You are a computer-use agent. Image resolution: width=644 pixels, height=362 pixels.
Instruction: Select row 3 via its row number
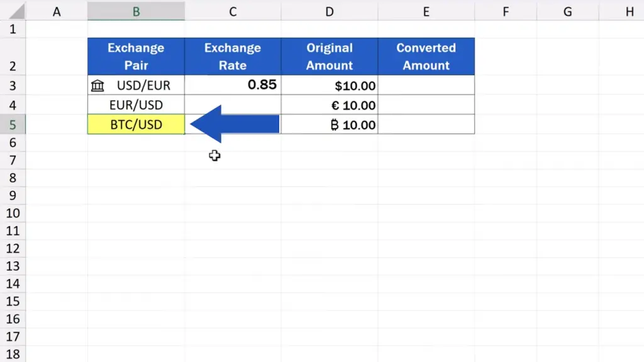[x=13, y=85]
